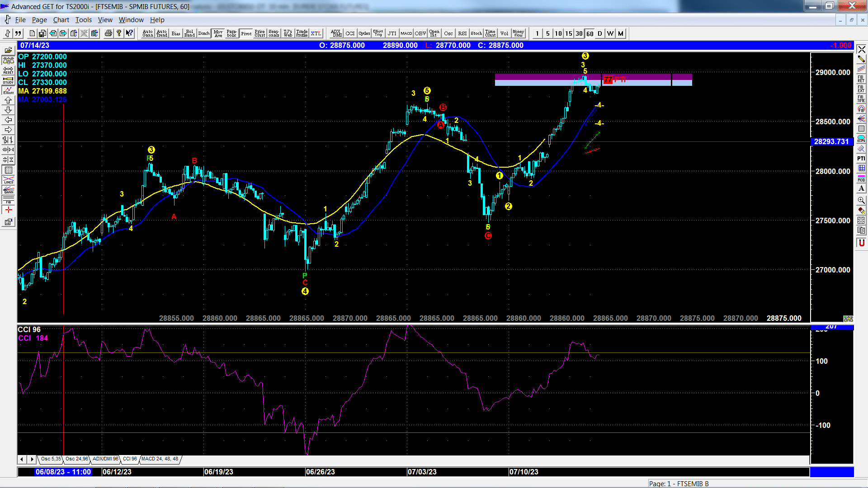This screenshot has height=488, width=868.
Task: Toggle the Auto Trend study
Action: (162, 33)
